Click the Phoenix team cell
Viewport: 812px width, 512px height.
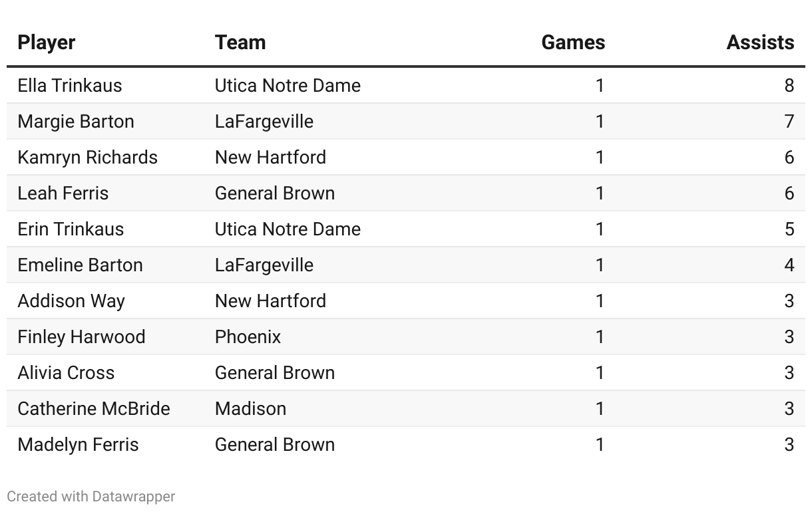[x=248, y=337]
